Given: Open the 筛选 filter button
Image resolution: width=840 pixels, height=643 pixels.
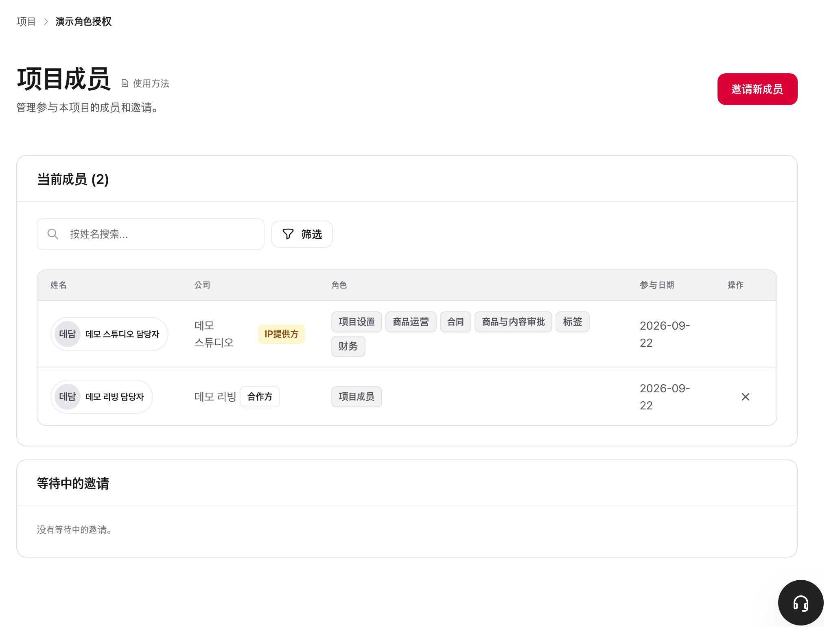Looking at the screenshot, I should click(x=302, y=234).
